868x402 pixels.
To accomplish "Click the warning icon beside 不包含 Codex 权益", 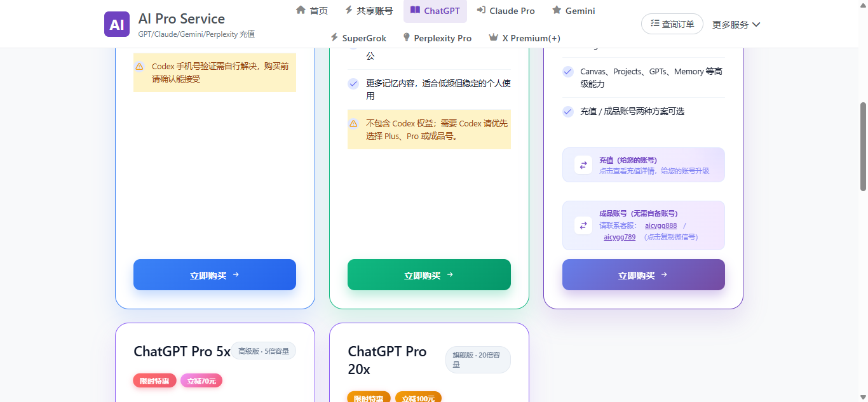I will 353,123.
